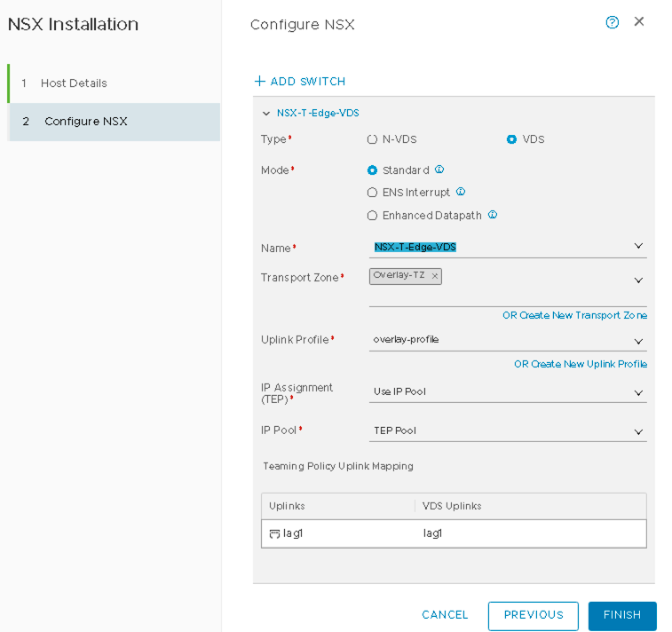Collapse the NSX-T-Edge-VDS switch section
The height and width of the screenshot is (632, 672).
(266, 114)
